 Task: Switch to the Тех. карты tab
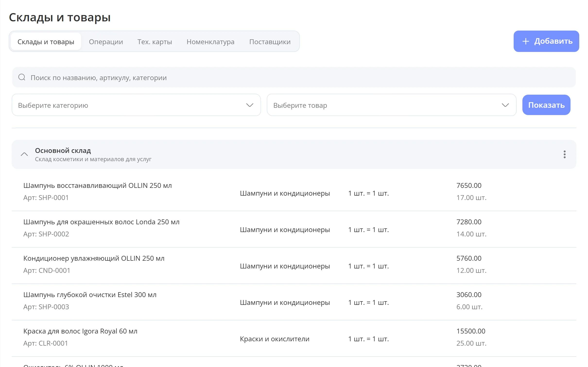coord(155,42)
